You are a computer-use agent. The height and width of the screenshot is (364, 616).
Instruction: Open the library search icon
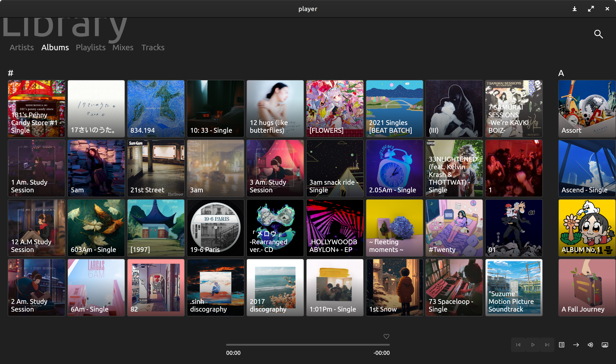(x=598, y=34)
